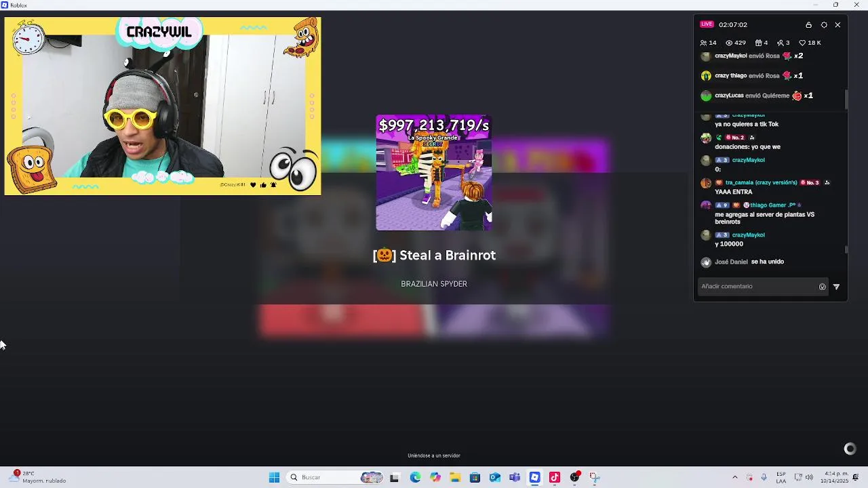The height and width of the screenshot is (488, 868).
Task: Open notification center bell icon
Action: click(x=856, y=477)
